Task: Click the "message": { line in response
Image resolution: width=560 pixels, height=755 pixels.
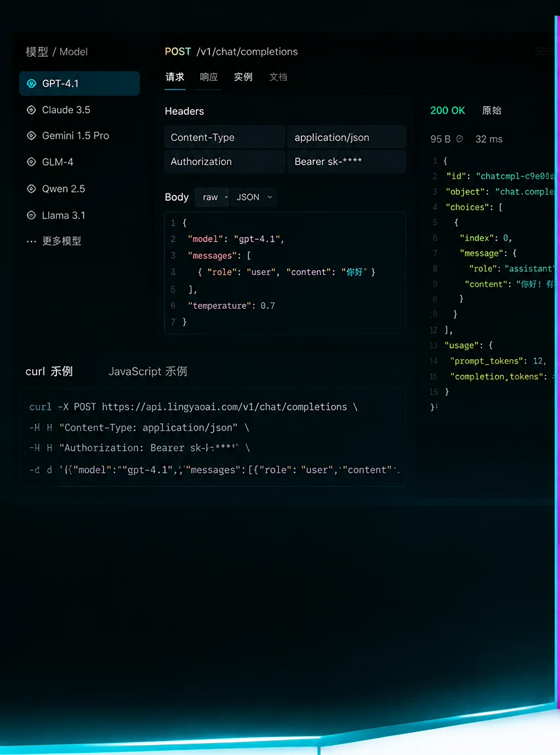Action: click(488, 253)
